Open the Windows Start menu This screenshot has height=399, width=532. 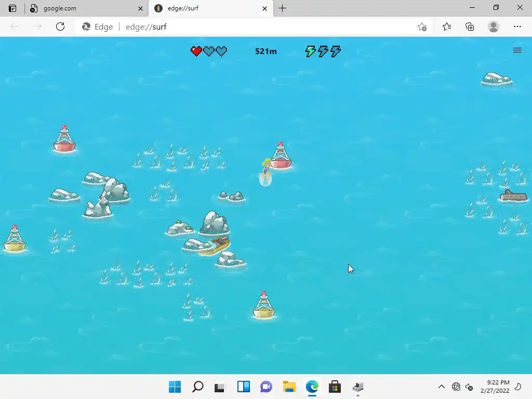click(175, 387)
